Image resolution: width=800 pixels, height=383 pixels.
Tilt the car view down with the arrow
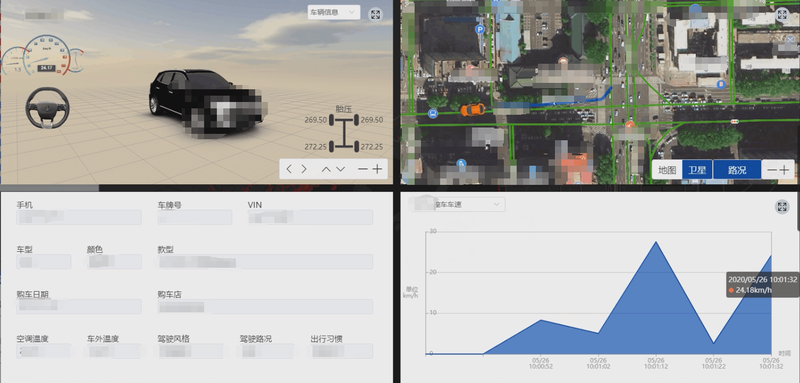point(340,169)
